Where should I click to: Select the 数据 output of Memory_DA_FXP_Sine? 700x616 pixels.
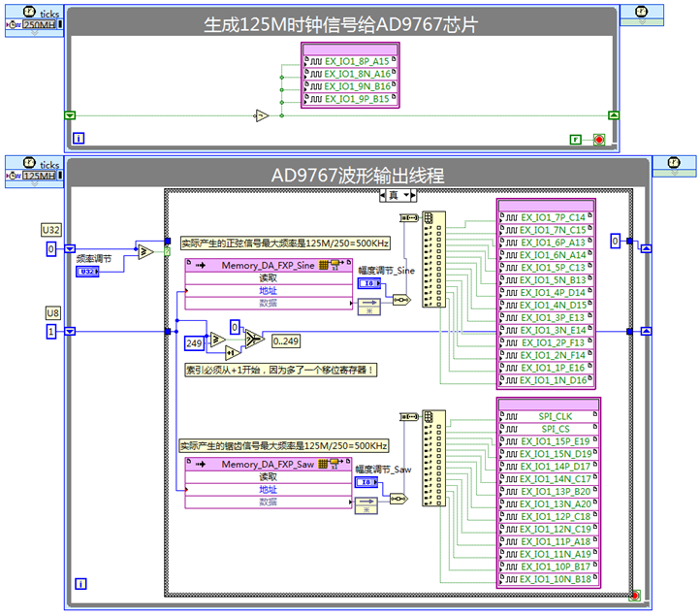point(269,303)
